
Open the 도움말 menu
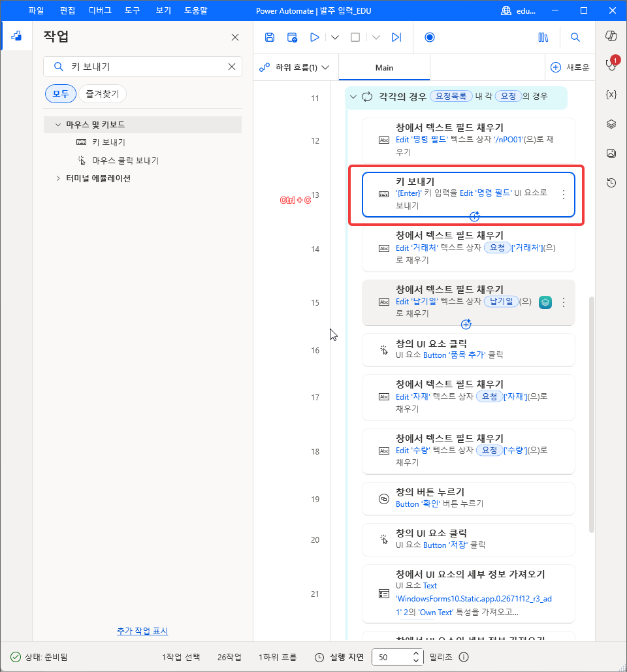196,10
